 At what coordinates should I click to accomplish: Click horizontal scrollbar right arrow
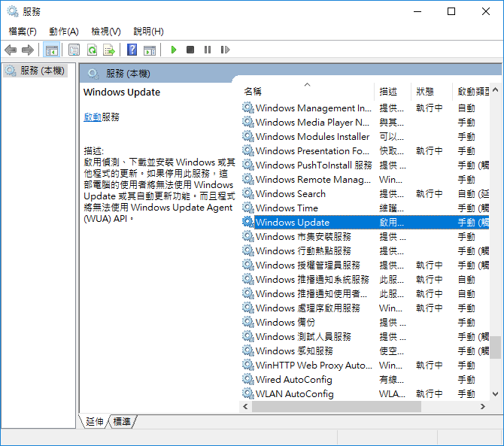click(483, 407)
